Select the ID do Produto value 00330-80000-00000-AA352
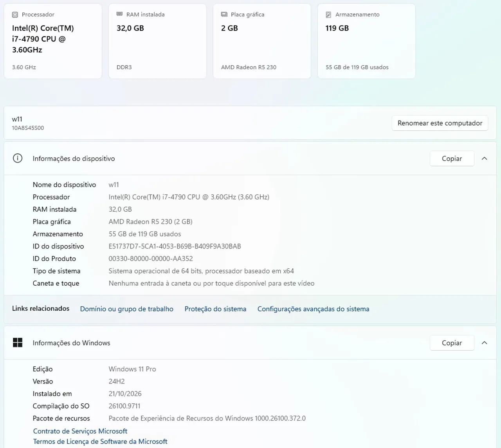The image size is (501, 448). pos(151,259)
